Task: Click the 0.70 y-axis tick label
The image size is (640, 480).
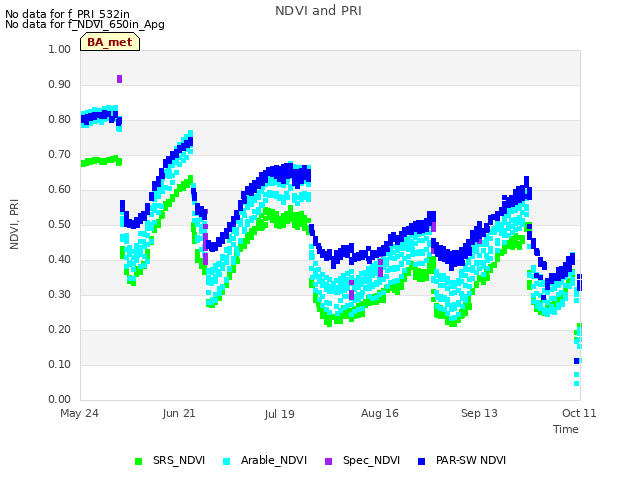Action: [x=60, y=155]
